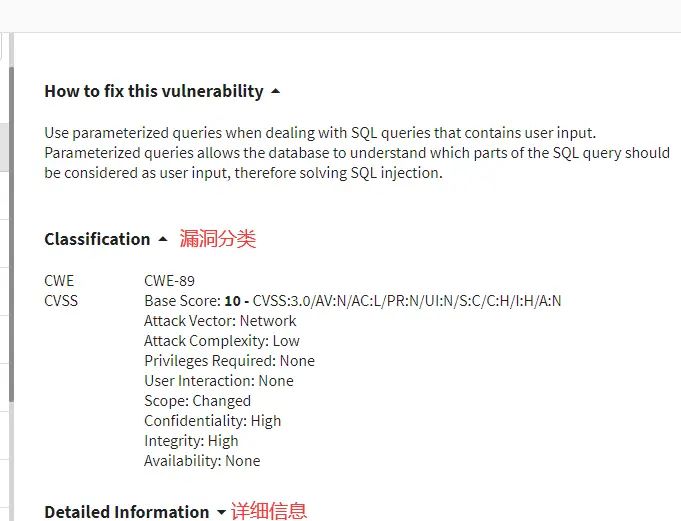Expand the Detailed Information section arrow

(221, 512)
